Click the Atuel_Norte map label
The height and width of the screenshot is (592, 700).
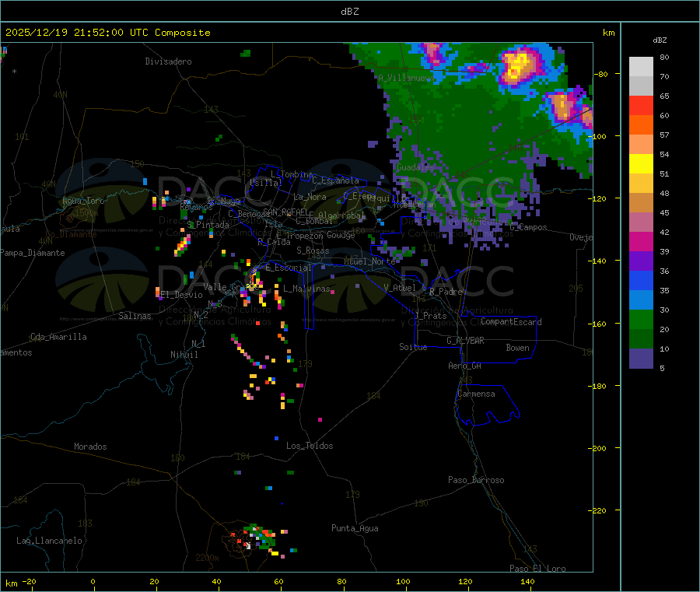click(369, 261)
